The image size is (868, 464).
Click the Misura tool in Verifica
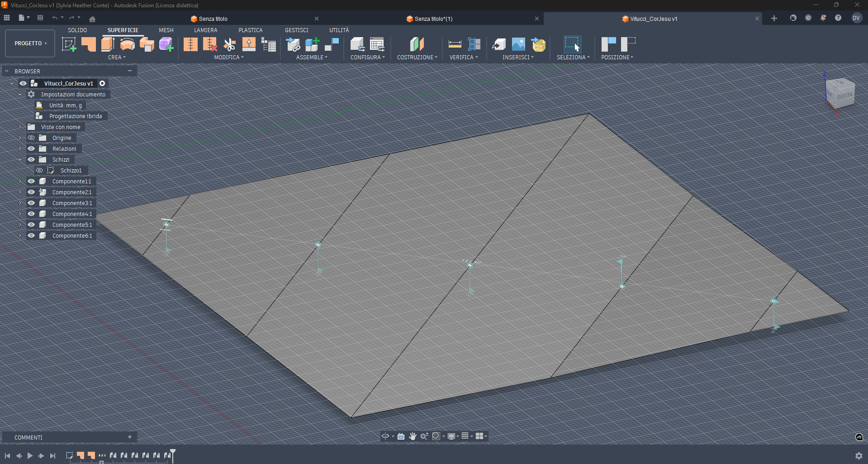[454, 44]
